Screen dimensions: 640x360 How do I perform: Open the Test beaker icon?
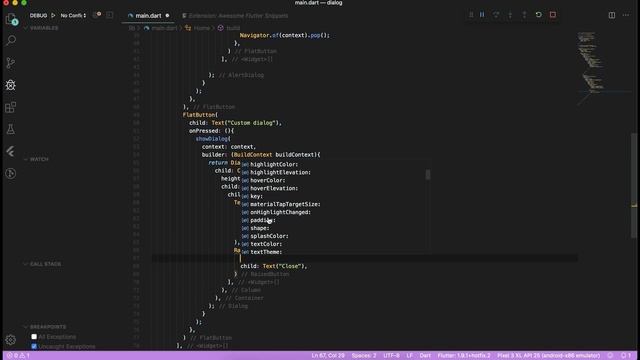coord(11,129)
